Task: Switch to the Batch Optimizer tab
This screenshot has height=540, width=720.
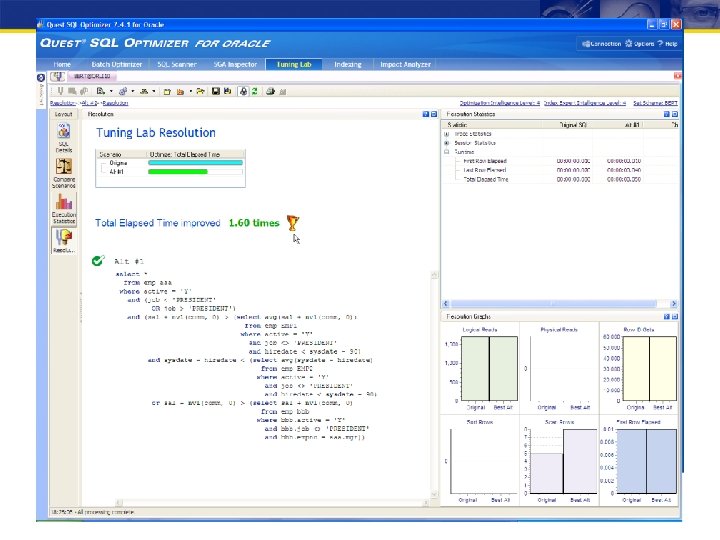Action: [x=117, y=64]
